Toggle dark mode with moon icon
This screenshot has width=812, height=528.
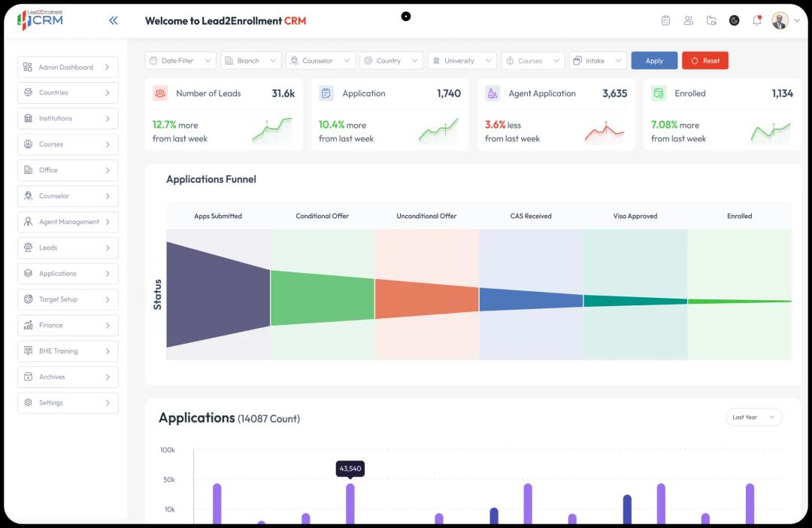pyautogui.click(x=735, y=20)
